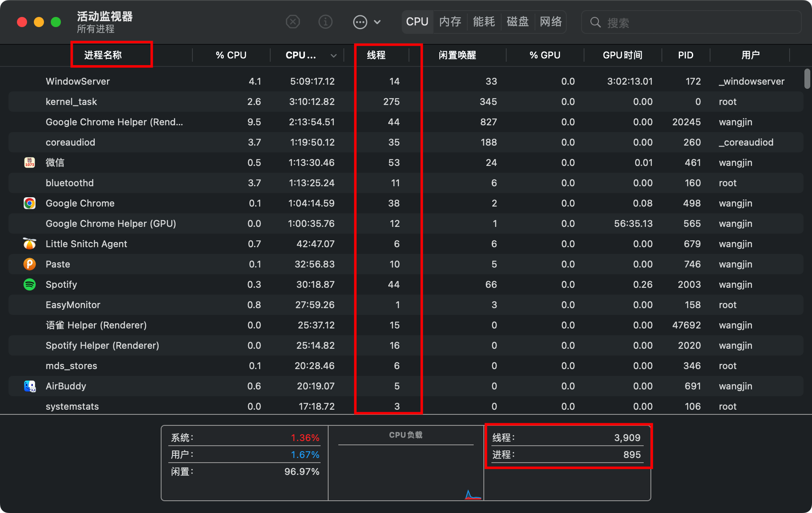The height and width of the screenshot is (513, 812).
Task: Click the 线程 total 3,909 value
Action: (x=627, y=438)
